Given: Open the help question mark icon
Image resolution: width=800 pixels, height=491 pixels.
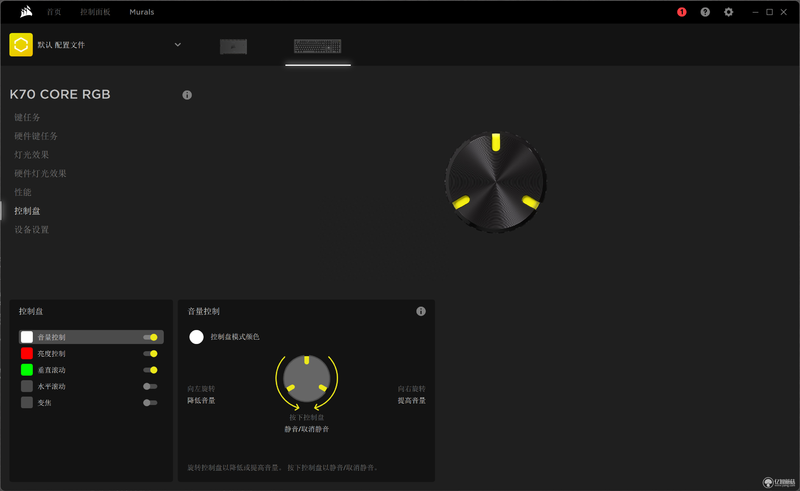Looking at the screenshot, I should pos(705,12).
